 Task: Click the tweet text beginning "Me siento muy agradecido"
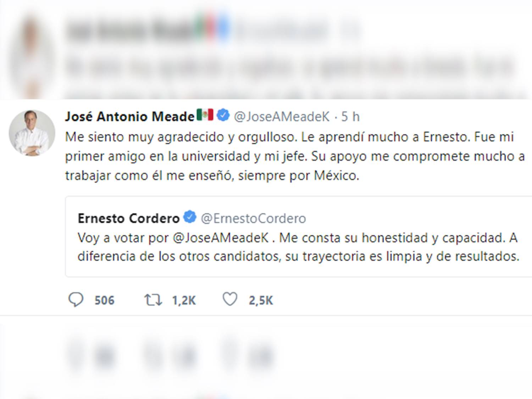pyautogui.click(x=289, y=156)
